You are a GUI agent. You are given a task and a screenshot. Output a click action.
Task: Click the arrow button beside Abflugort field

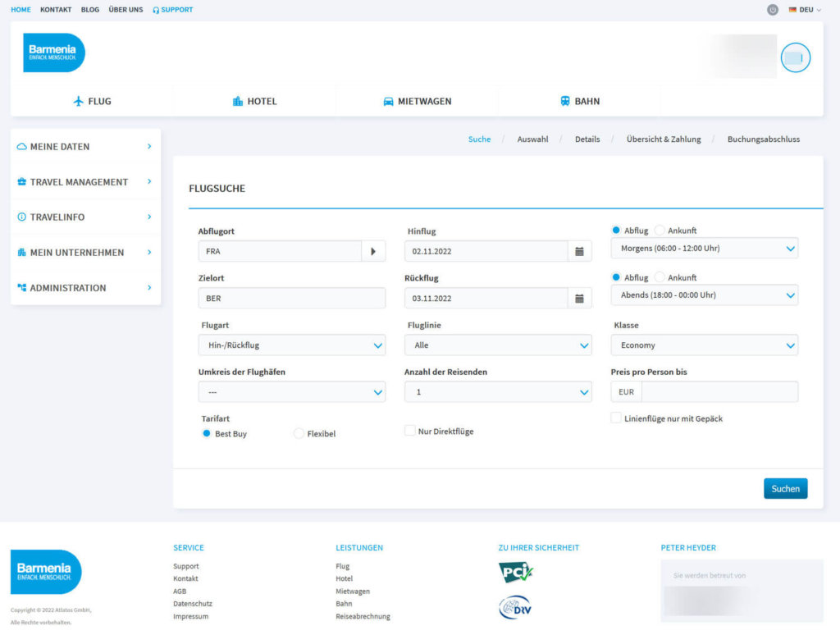coord(373,252)
